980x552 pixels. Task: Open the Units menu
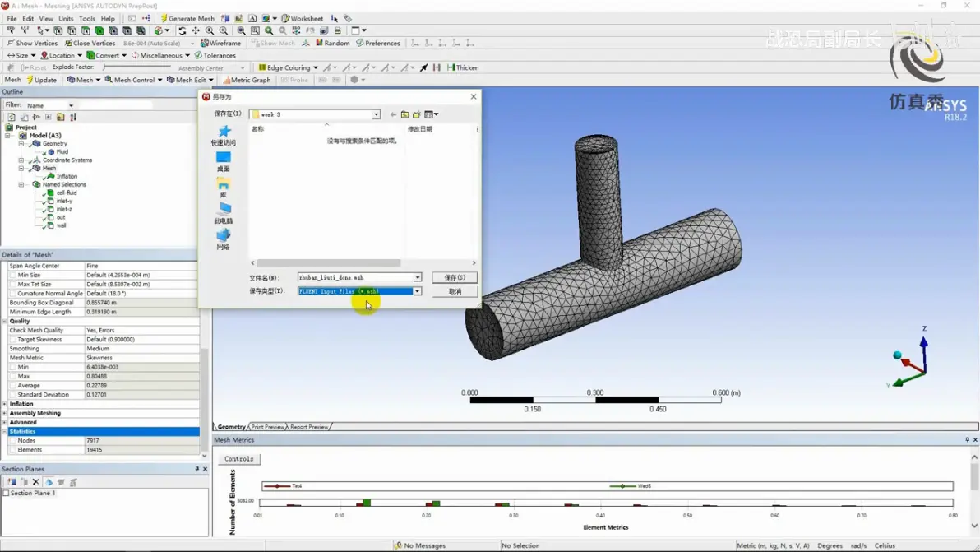pyautogui.click(x=66, y=19)
